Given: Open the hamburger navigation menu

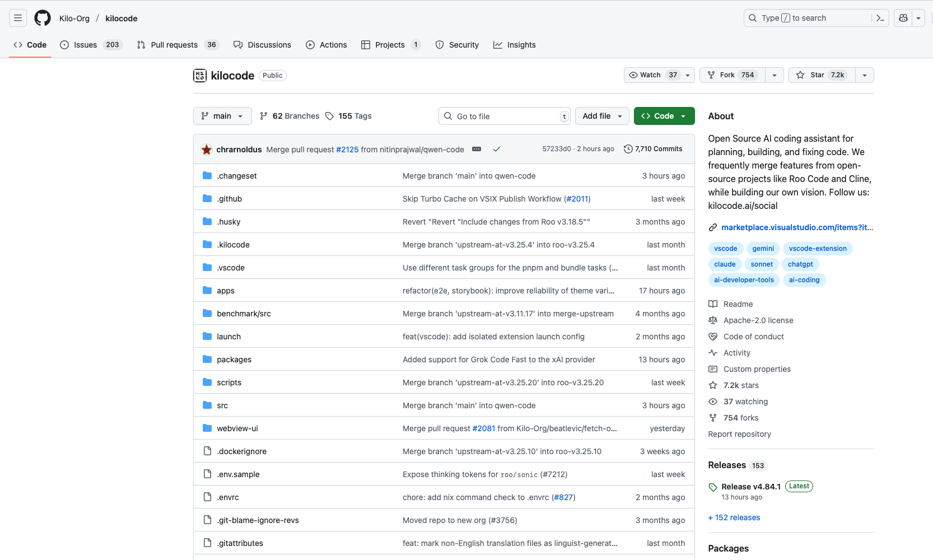Looking at the screenshot, I should (x=18, y=18).
